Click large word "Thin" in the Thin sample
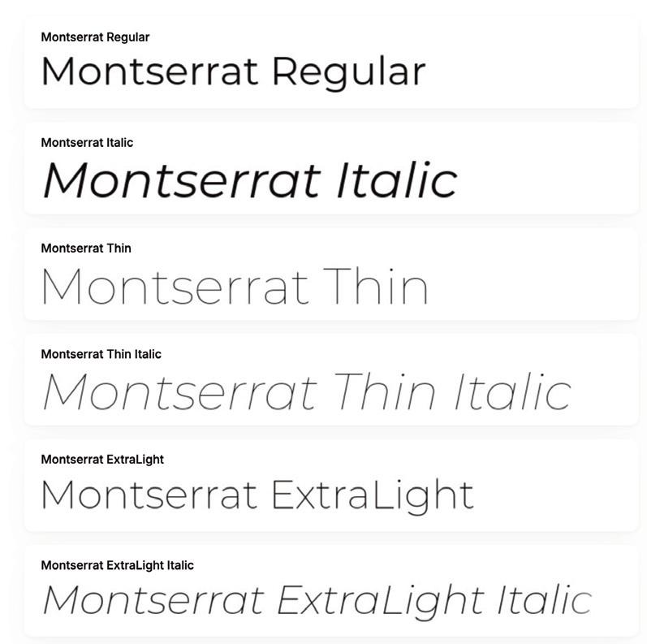The image size is (647, 644). [375, 286]
